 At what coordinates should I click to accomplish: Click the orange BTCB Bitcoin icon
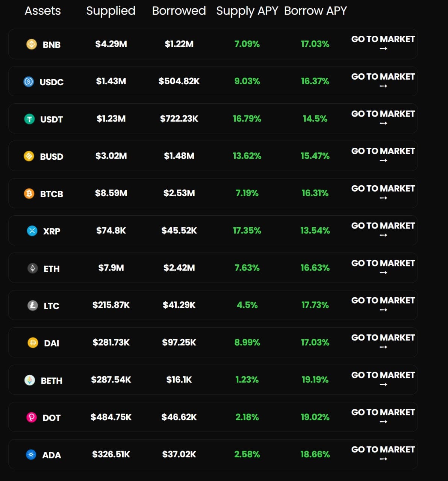tap(29, 194)
